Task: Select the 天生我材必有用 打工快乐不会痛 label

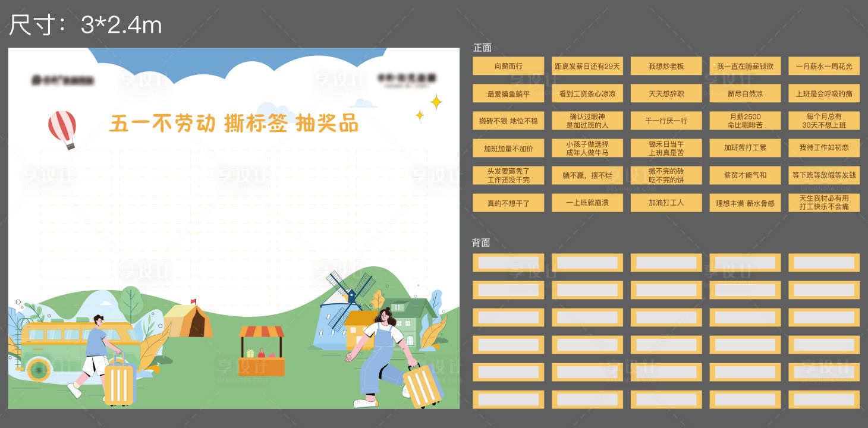Action: click(x=824, y=203)
